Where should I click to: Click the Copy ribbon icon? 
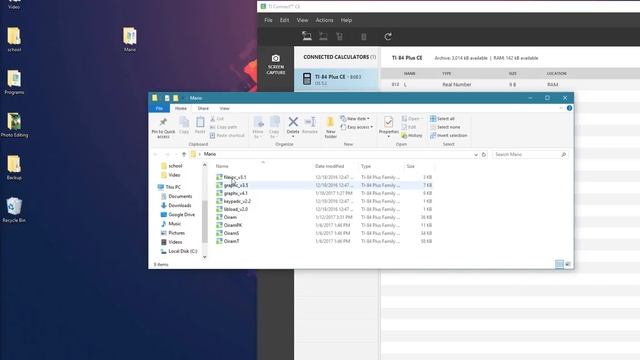point(184,125)
